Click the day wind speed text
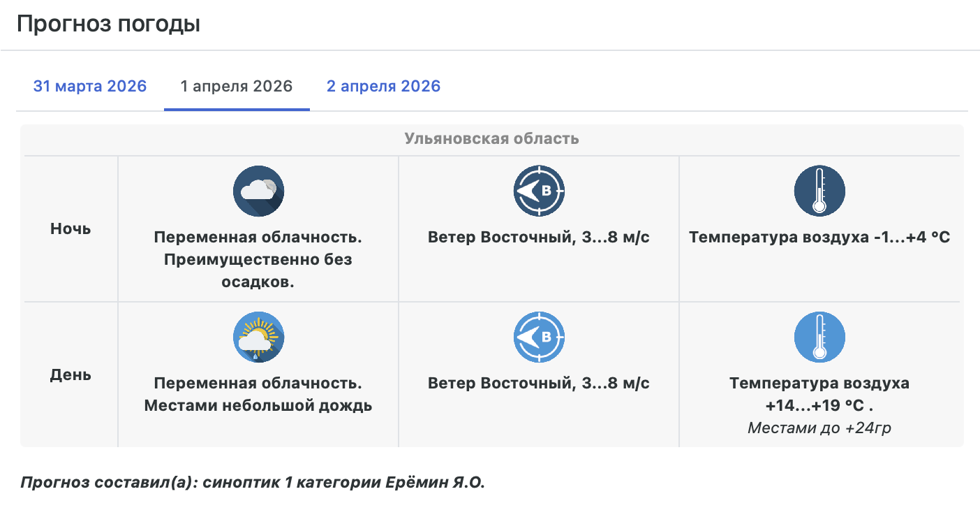Screen dimensions: 980x524 pos(539,384)
